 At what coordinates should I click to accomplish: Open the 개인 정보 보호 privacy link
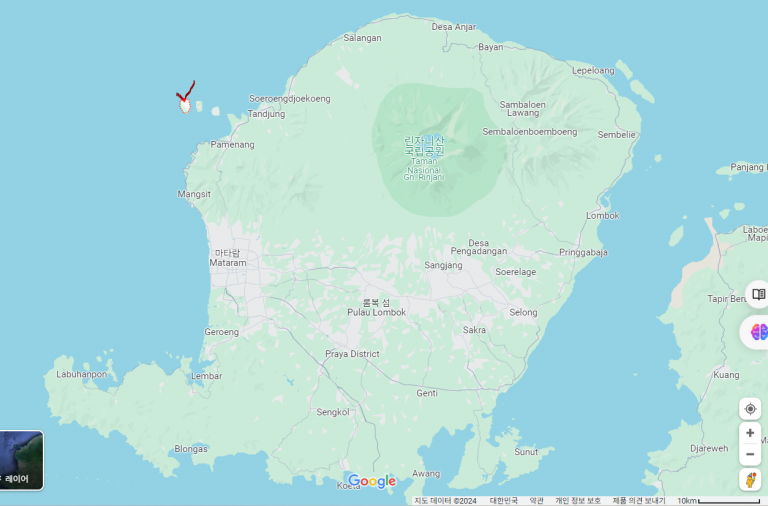(x=578, y=501)
